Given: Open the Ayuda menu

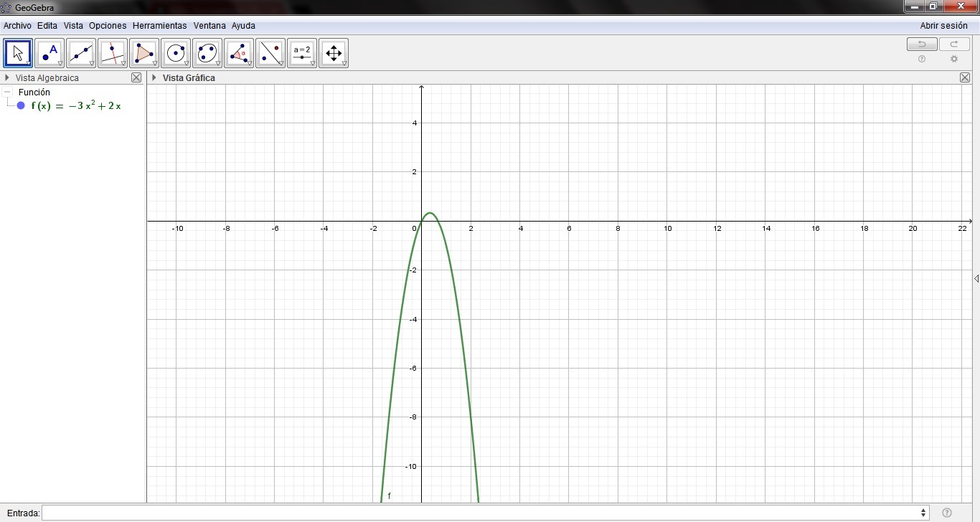Looking at the screenshot, I should pos(243,26).
